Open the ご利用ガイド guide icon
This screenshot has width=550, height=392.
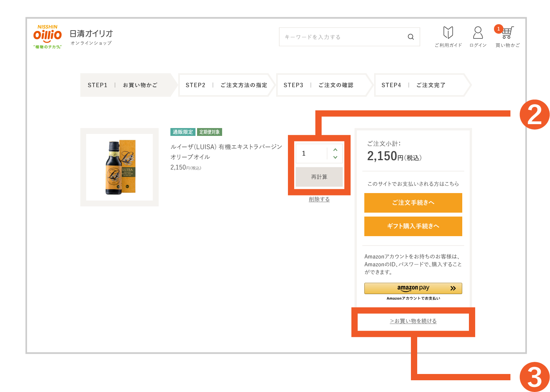coord(448,37)
